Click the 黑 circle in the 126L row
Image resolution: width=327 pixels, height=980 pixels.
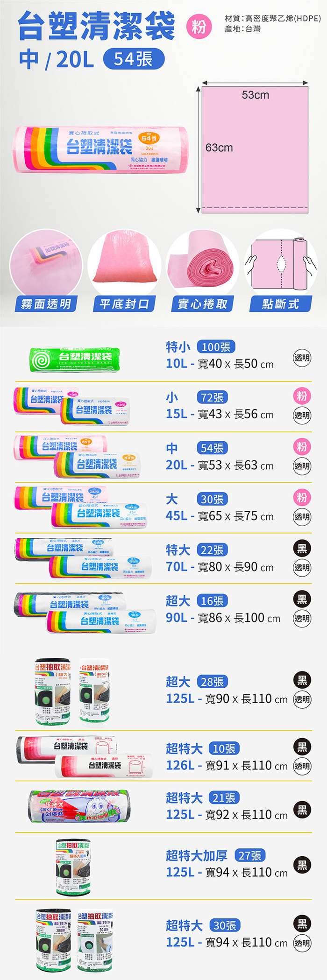click(302, 747)
